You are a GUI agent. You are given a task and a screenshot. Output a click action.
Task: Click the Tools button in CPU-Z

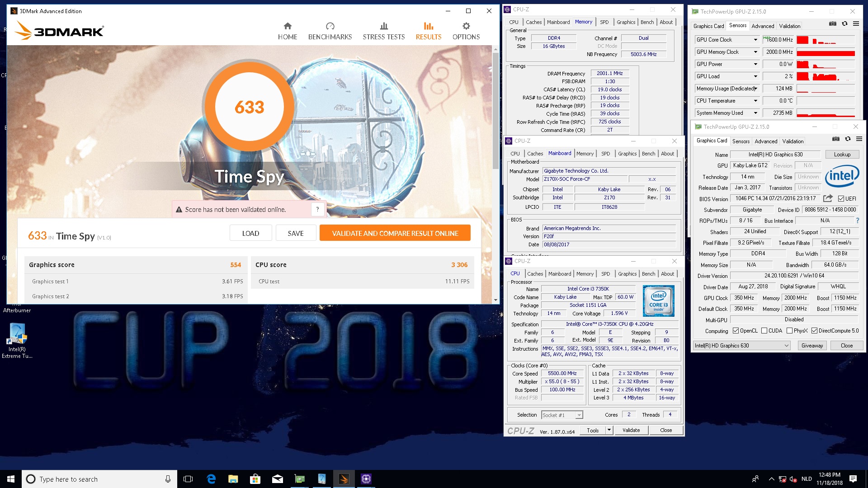click(x=593, y=430)
